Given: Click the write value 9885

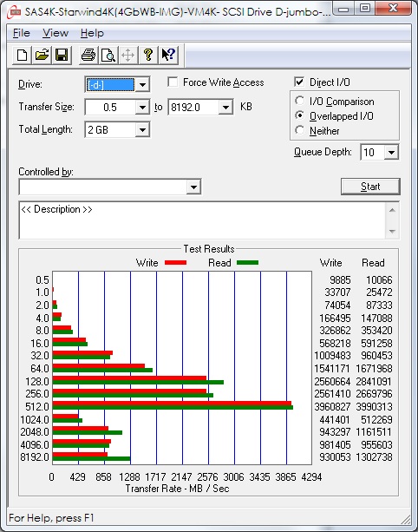Looking at the screenshot, I should coord(340,280).
